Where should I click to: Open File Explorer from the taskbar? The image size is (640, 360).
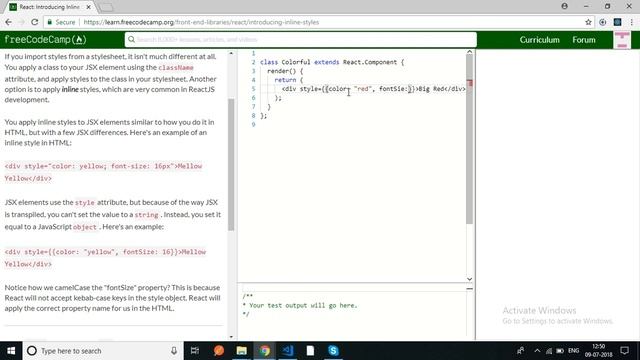[x=242, y=351]
